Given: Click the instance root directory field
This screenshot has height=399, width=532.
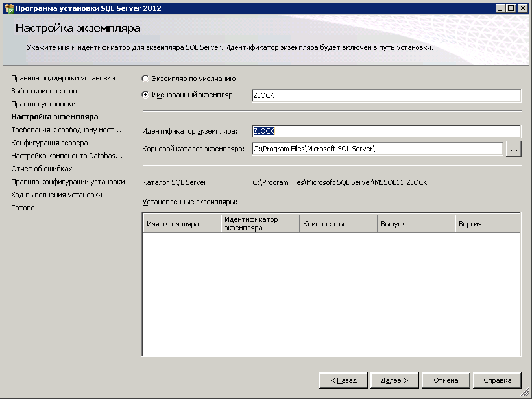Looking at the screenshot, I should [377, 149].
